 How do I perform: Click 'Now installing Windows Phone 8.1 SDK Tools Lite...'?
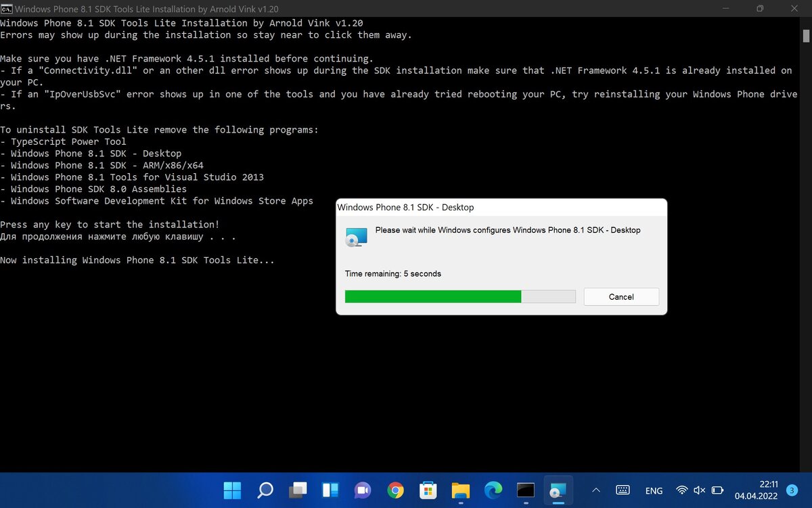tap(137, 260)
